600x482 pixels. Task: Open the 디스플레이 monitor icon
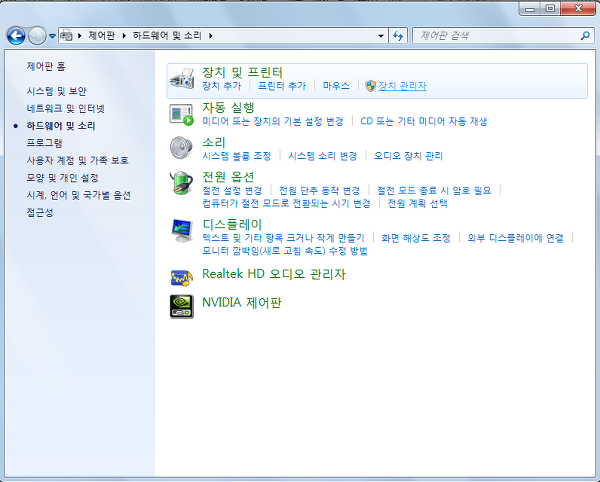182,231
